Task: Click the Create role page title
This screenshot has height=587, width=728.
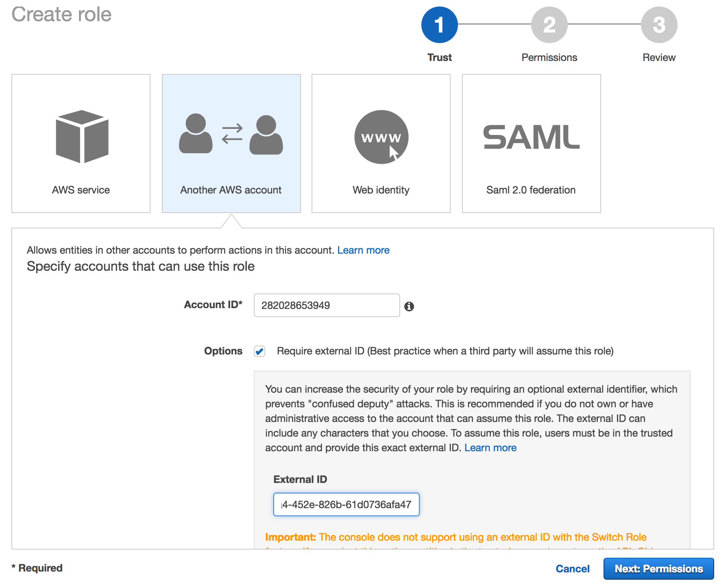Action: [x=61, y=15]
